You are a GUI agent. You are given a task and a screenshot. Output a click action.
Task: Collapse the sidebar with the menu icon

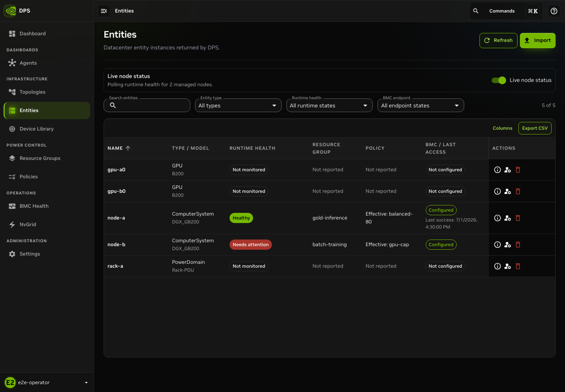click(x=104, y=11)
